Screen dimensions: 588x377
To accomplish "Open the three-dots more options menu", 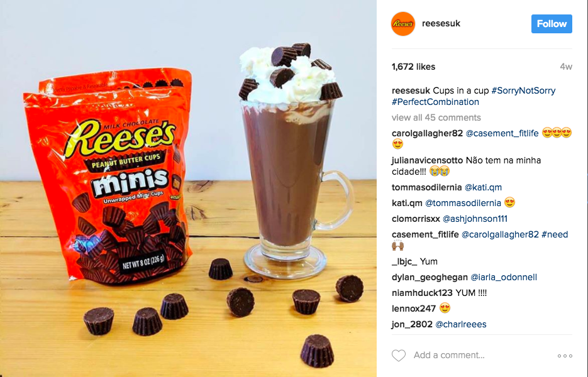I will (565, 356).
